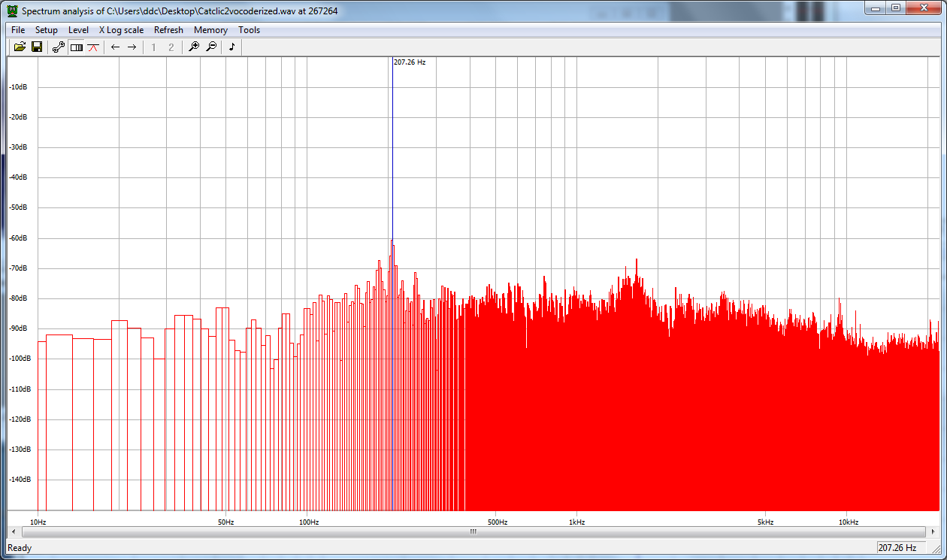
Task: Toggle X Log scale from the menu
Action: coord(121,29)
